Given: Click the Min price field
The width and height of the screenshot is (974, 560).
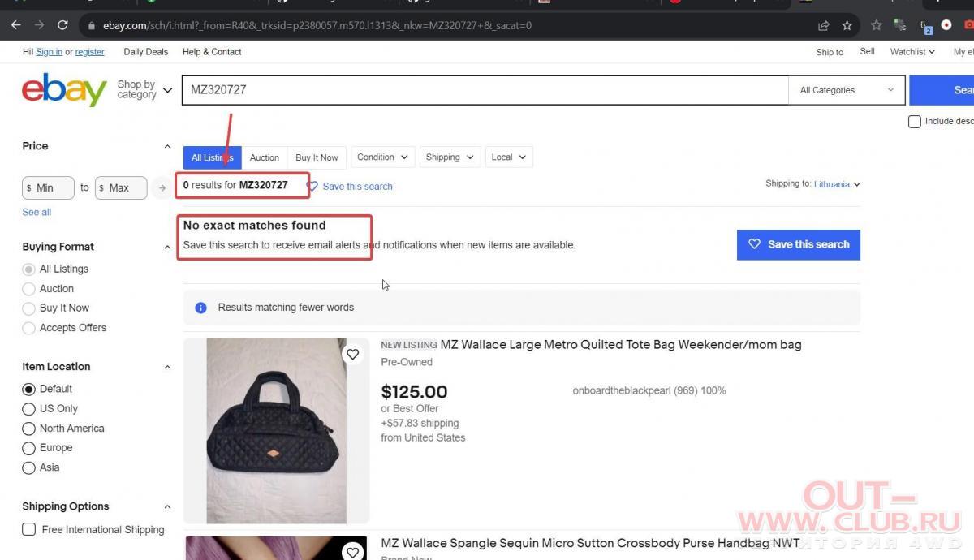Looking at the screenshot, I should pos(48,187).
